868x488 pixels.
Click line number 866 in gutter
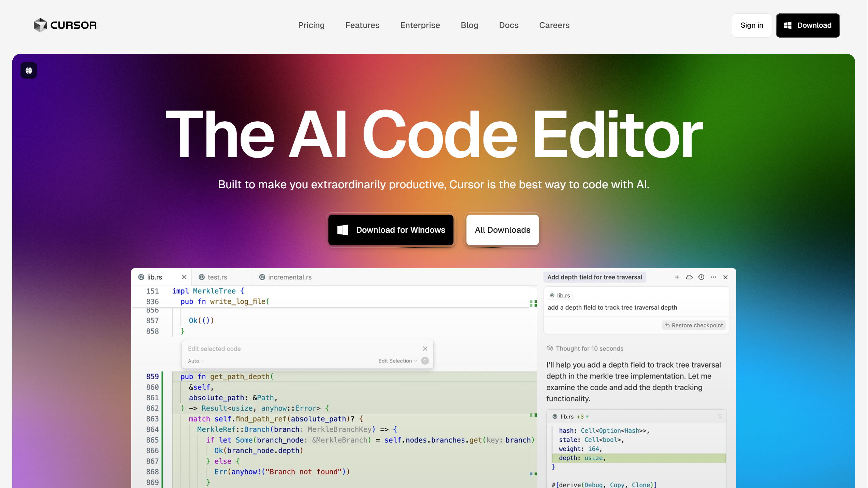[x=152, y=451]
